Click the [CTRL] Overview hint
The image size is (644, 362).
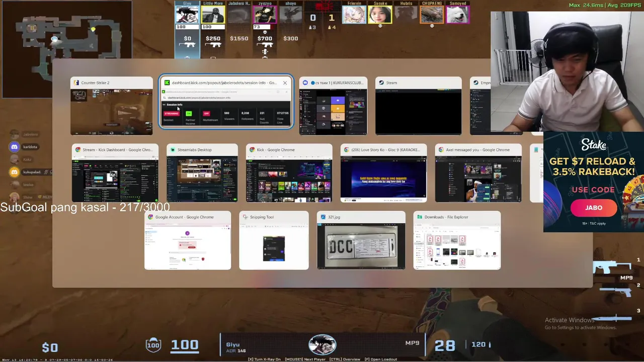[345, 359]
